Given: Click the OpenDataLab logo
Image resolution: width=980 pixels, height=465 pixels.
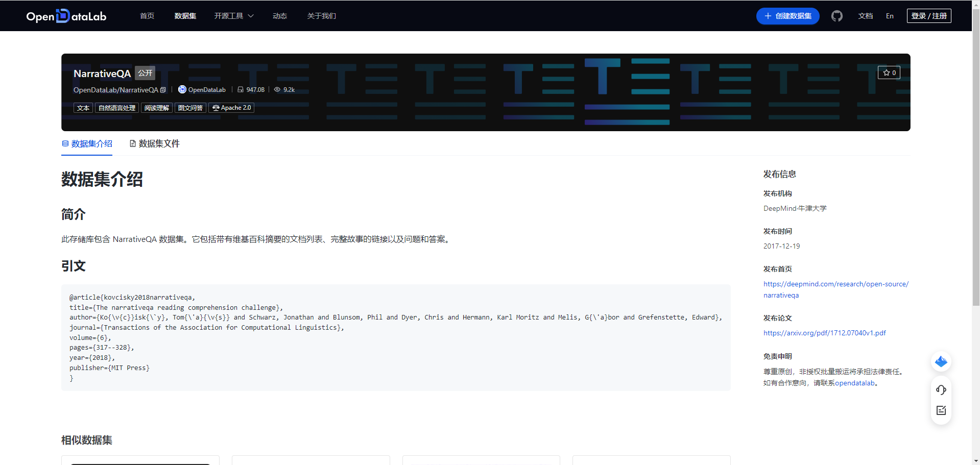Looking at the screenshot, I should pyautogui.click(x=66, y=16).
